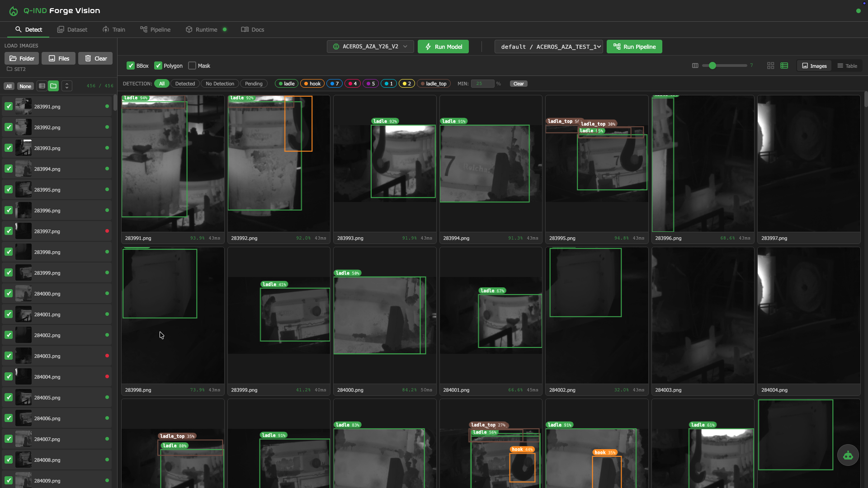This screenshot has height=488, width=868.
Task: Click the Run Pipeline button
Action: click(634, 47)
